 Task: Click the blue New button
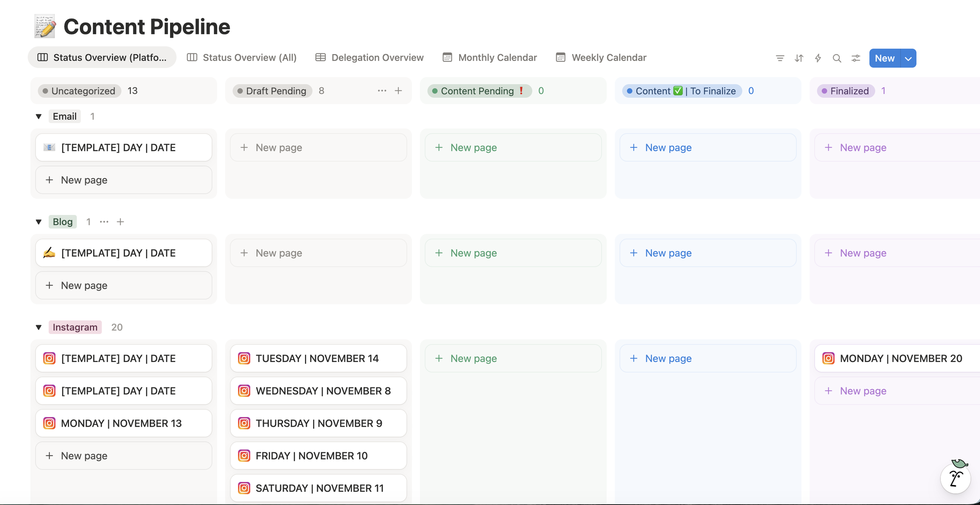pos(884,58)
